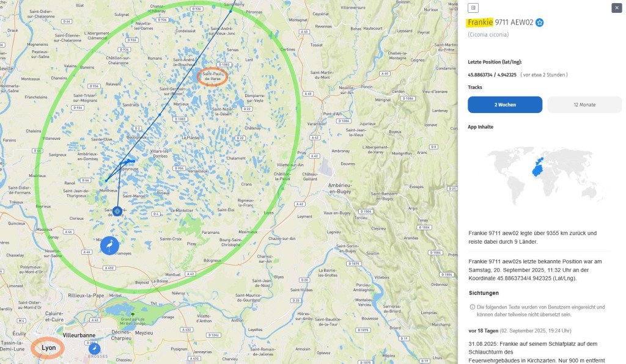This screenshot has width=626, height=364.
Task: Click the highlighted Frankie name title
Action: 479,23
